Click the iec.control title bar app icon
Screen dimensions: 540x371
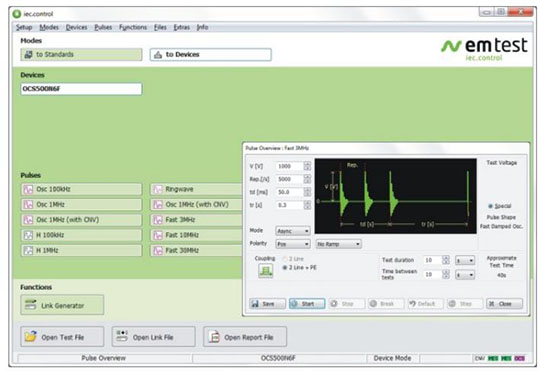pos(17,14)
